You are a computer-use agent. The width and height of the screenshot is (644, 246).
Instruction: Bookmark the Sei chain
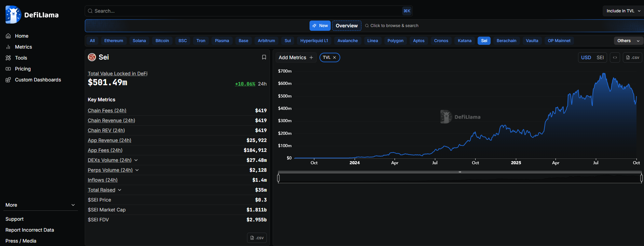coord(264,57)
